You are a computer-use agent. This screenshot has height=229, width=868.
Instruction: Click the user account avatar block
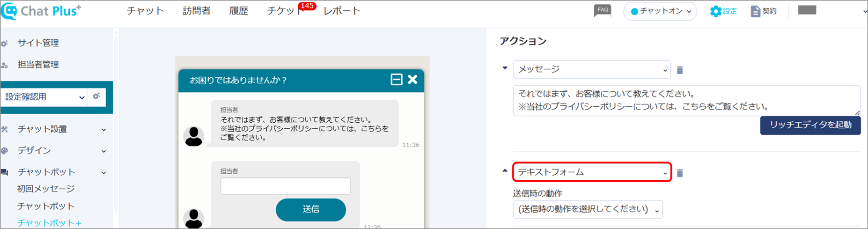click(x=807, y=10)
